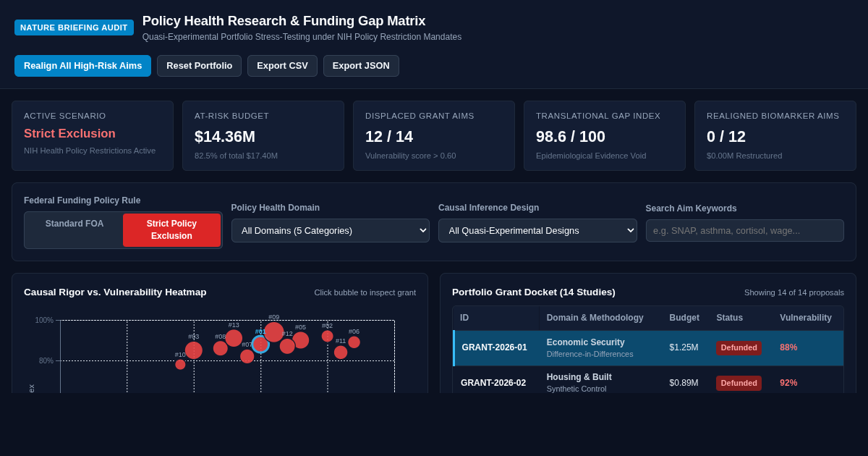Focus the Search Aim Keywords field
868x456 pixels.
tap(744, 230)
